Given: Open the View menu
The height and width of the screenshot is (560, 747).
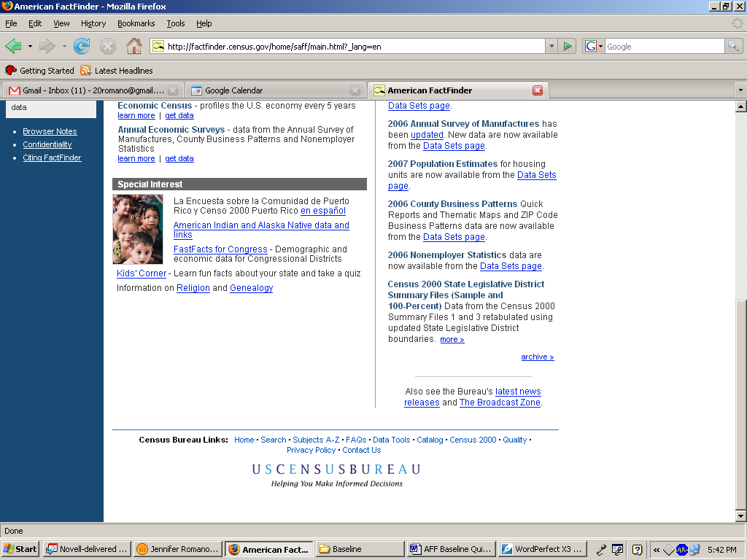Looking at the screenshot, I should (x=61, y=23).
